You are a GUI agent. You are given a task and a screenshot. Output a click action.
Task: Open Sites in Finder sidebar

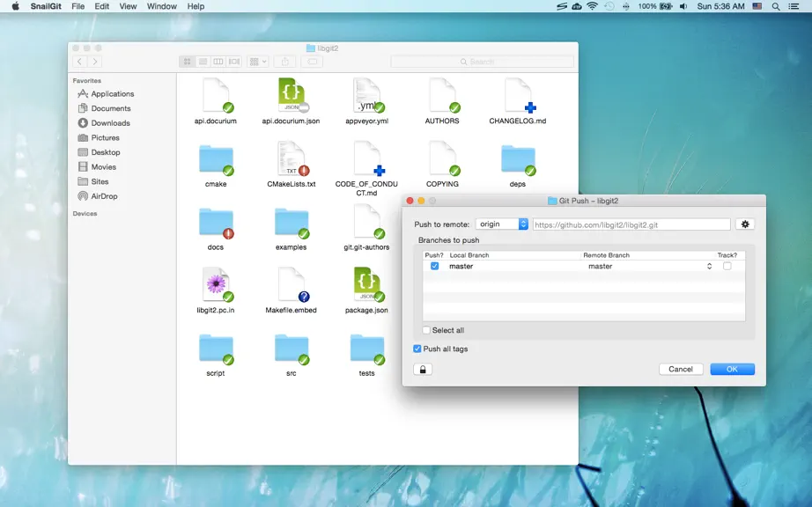pyautogui.click(x=93, y=181)
